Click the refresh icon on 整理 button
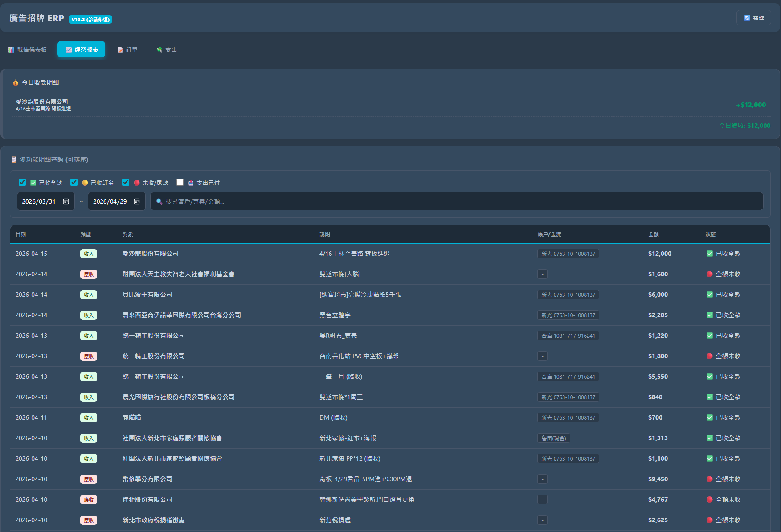This screenshot has width=781, height=532. point(747,18)
